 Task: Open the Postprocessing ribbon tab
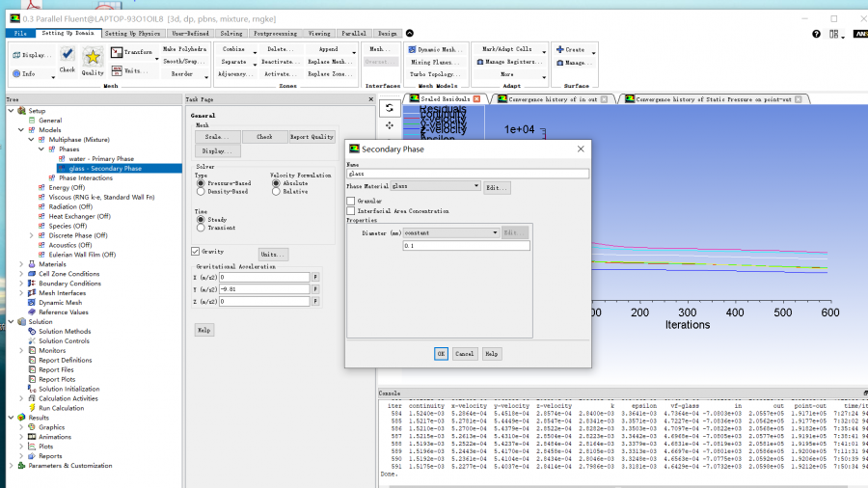pyautogui.click(x=275, y=33)
